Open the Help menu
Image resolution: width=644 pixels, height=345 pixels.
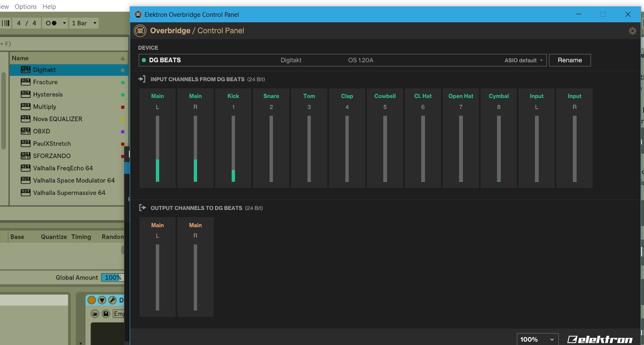click(49, 7)
